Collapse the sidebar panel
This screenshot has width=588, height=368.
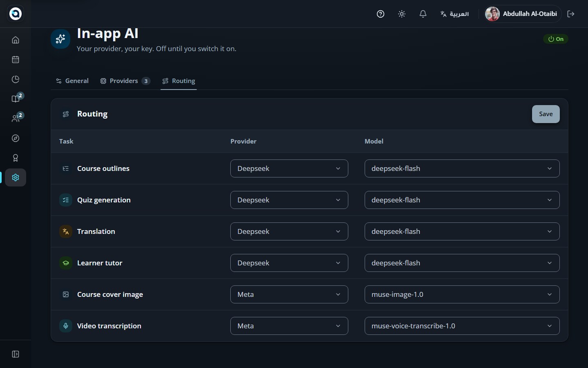coord(16,354)
